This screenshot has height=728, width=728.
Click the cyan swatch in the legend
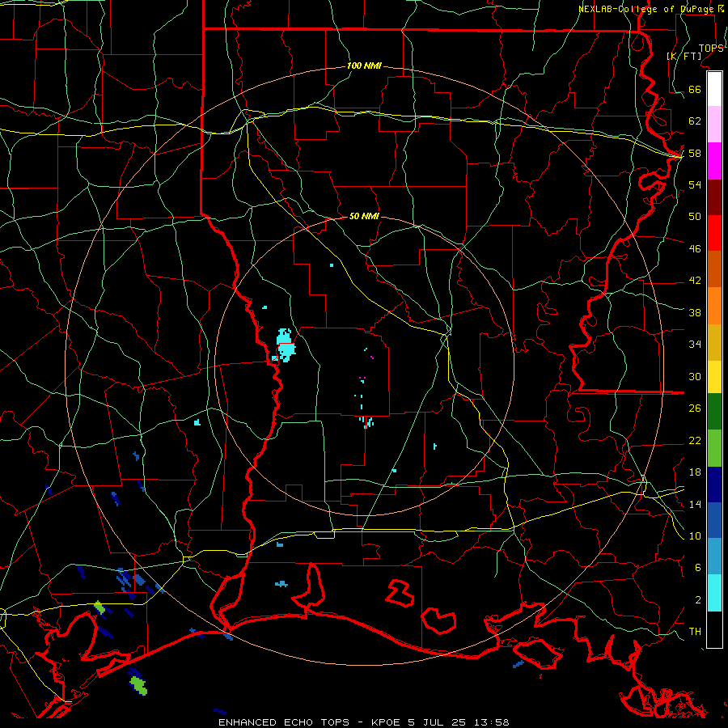click(714, 593)
